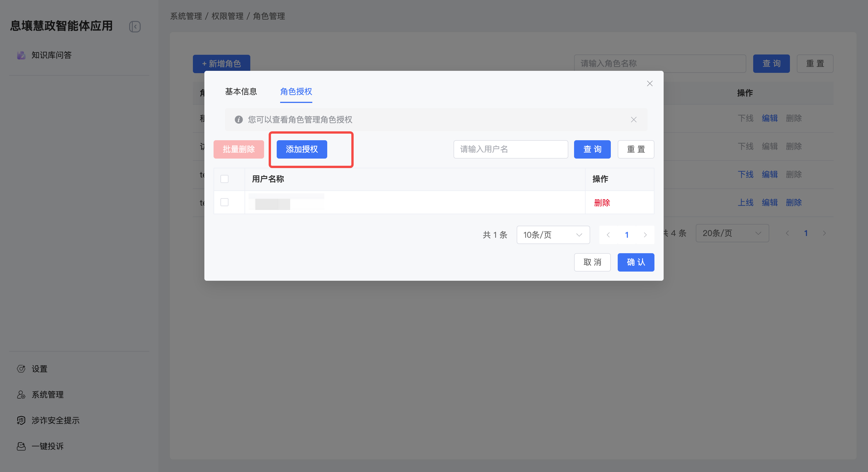Click the 设置 gear icon

[x=21, y=369]
